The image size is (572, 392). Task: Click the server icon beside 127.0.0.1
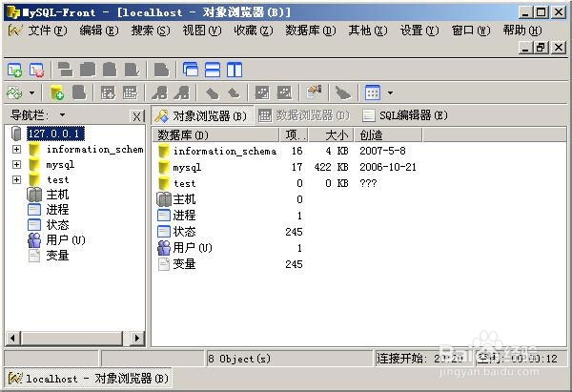click(16, 134)
